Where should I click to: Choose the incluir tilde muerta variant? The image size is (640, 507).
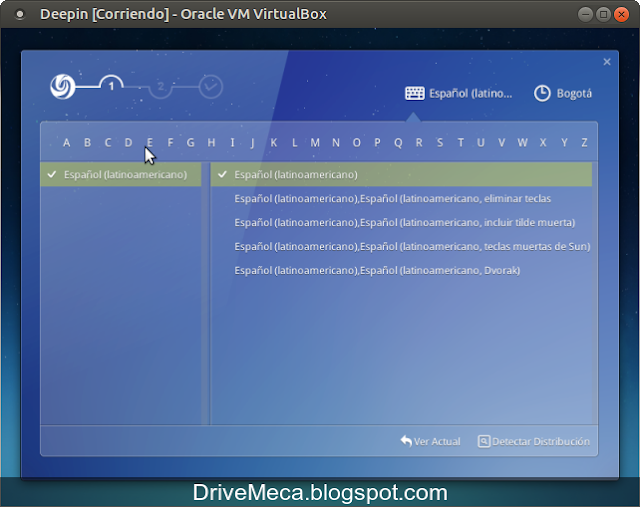pos(401,222)
